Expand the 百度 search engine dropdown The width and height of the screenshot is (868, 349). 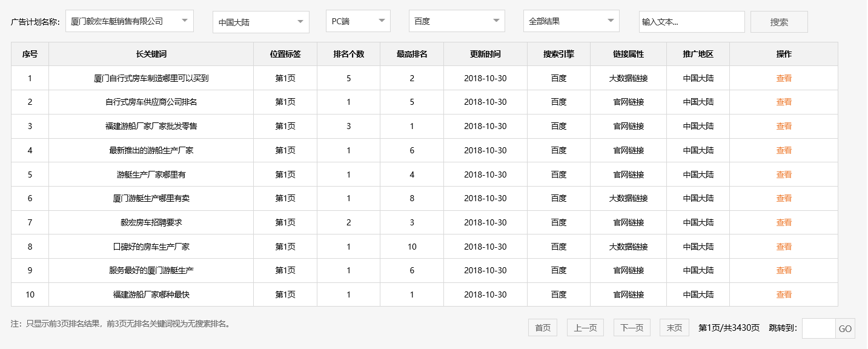coord(457,21)
